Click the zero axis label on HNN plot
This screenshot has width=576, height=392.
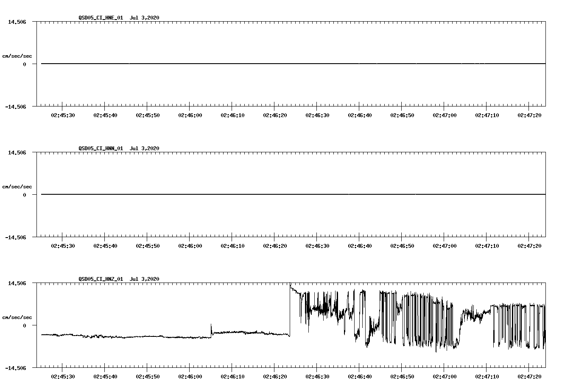pos(25,195)
